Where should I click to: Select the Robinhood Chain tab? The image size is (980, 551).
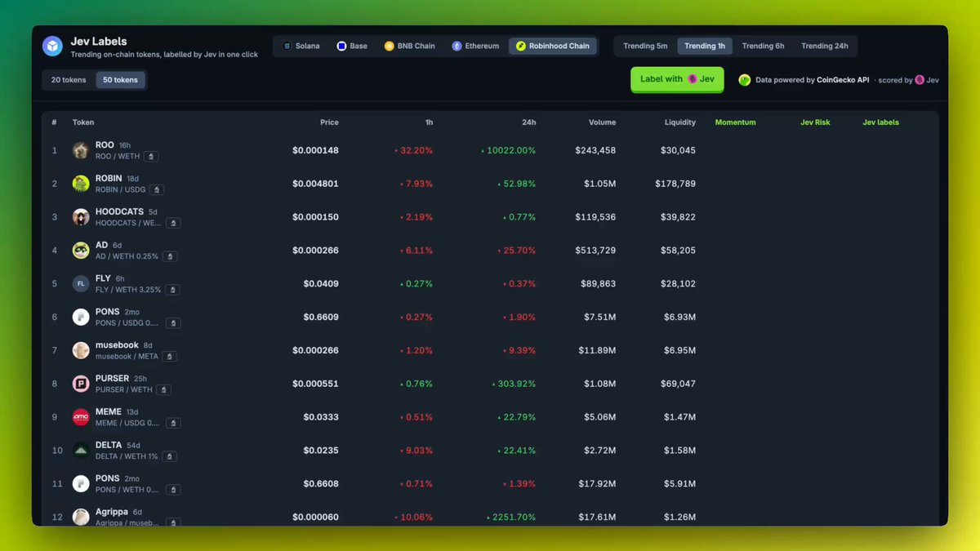553,47
